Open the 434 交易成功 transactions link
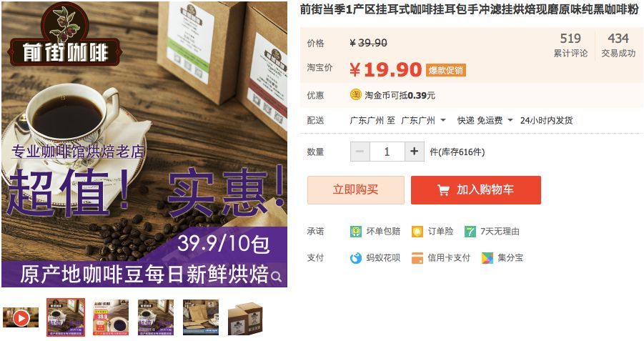This screenshot has width=644, height=341. tap(618, 45)
